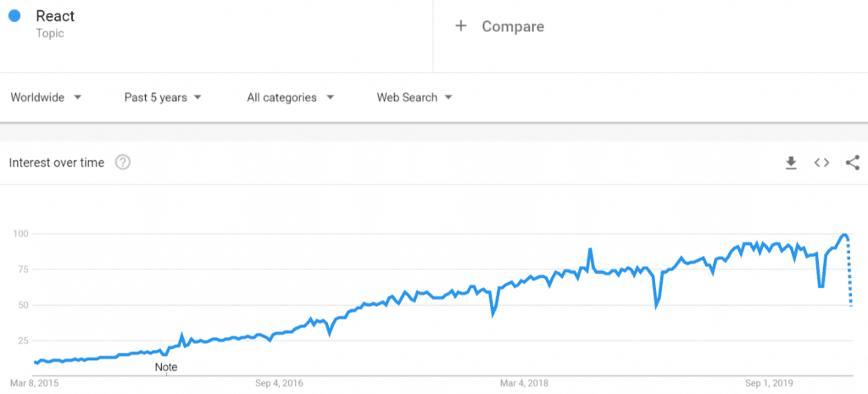The width and height of the screenshot is (868, 394).
Task: Click the Mar 8, 2015 axis label
Action: click(36, 383)
